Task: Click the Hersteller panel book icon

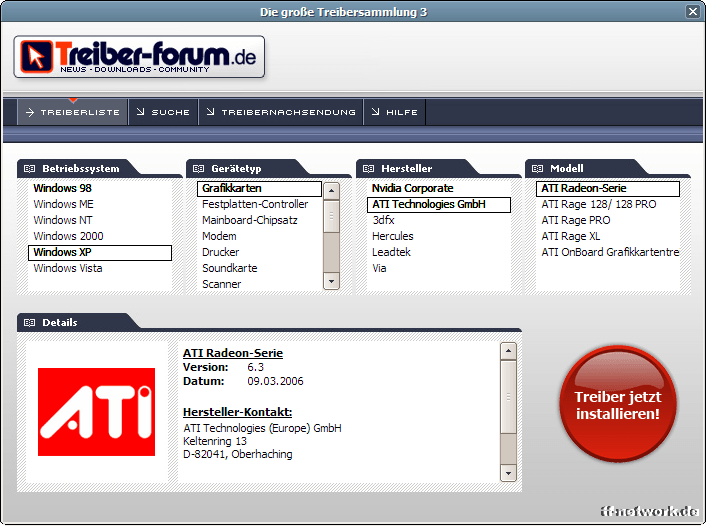Action: pos(368,168)
